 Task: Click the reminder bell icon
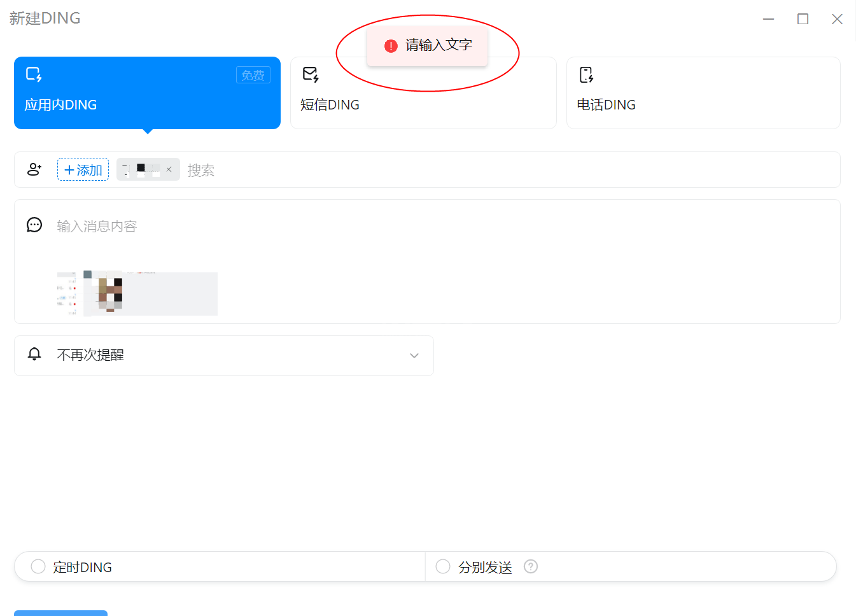(35, 354)
